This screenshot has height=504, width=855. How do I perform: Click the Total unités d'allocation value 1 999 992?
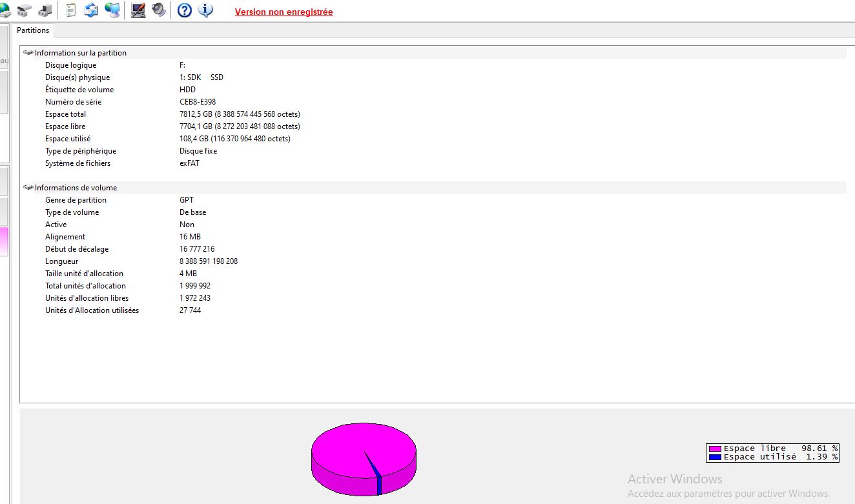tap(195, 286)
